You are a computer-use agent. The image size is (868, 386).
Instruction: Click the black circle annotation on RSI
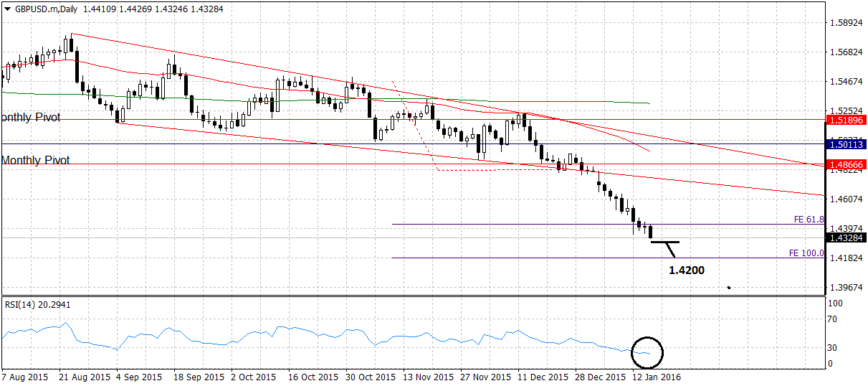click(647, 352)
